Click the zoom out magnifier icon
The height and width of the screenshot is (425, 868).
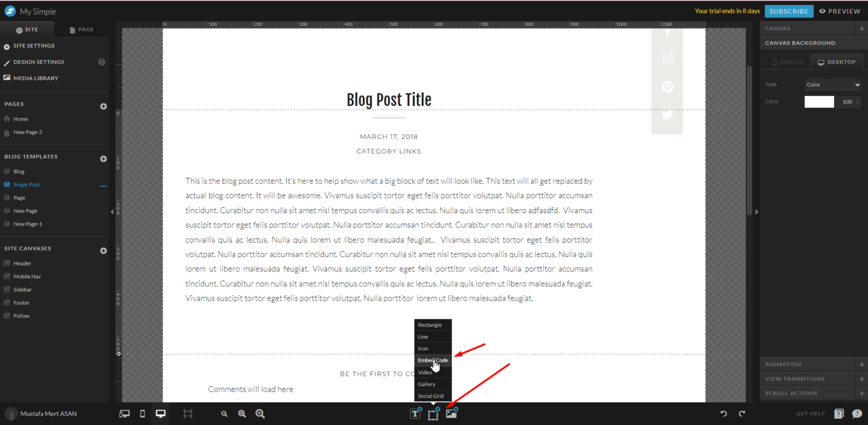(224, 414)
